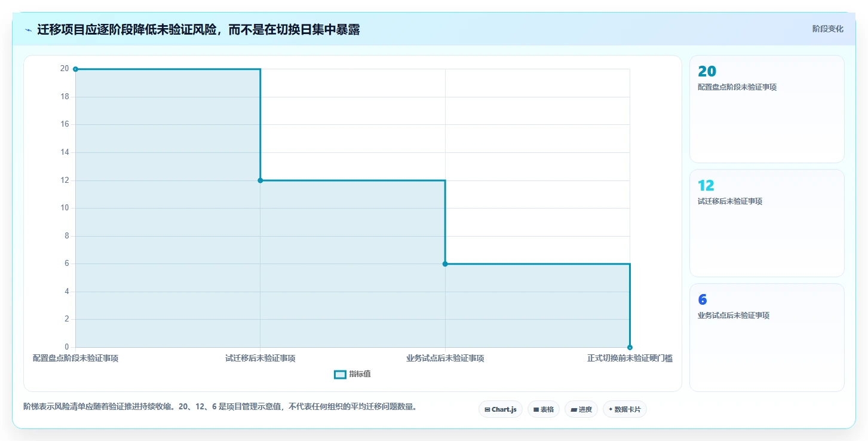Click the lightning icon beside the title
This screenshot has height=441, width=868.
[28, 30]
